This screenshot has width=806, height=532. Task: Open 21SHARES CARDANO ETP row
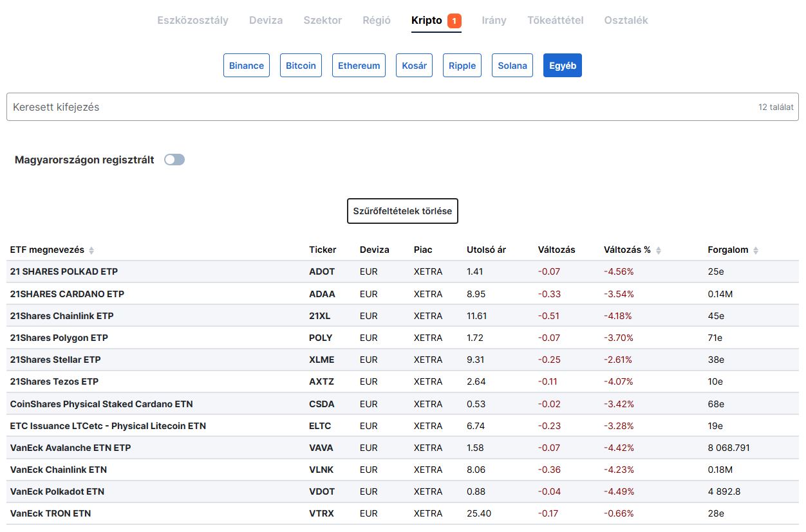(x=402, y=294)
